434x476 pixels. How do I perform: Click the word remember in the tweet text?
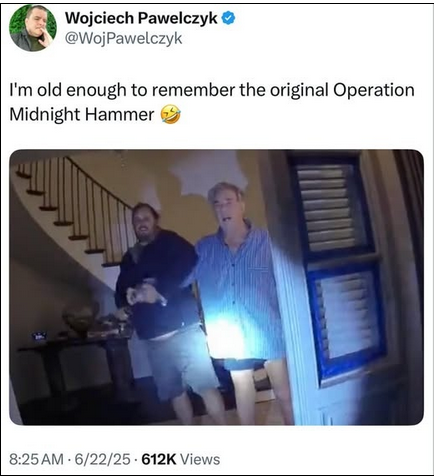pyautogui.click(x=193, y=90)
